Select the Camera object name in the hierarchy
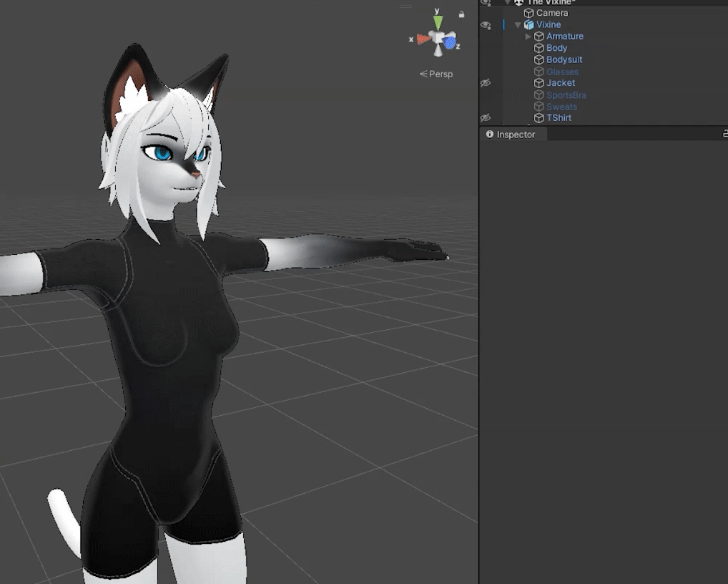This screenshot has height=584, width=728. (x=552, y=13)
